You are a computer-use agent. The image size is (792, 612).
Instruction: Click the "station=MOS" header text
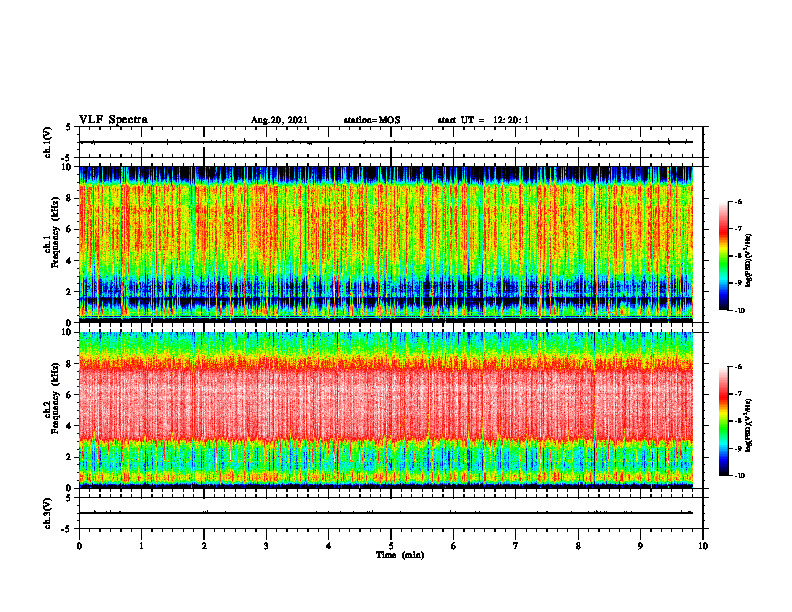click(372, 120)
